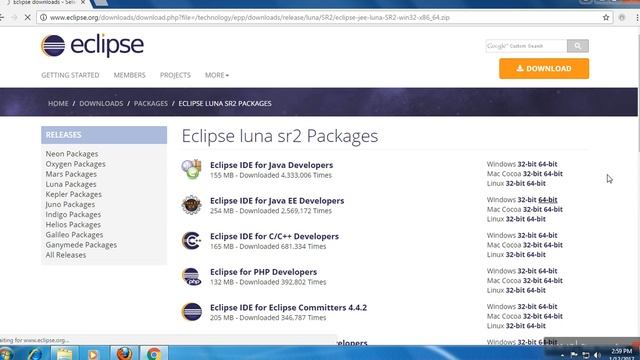Open Oxygen Packages in Releases
The image size is (640, 360).
[x=76, y=164]
